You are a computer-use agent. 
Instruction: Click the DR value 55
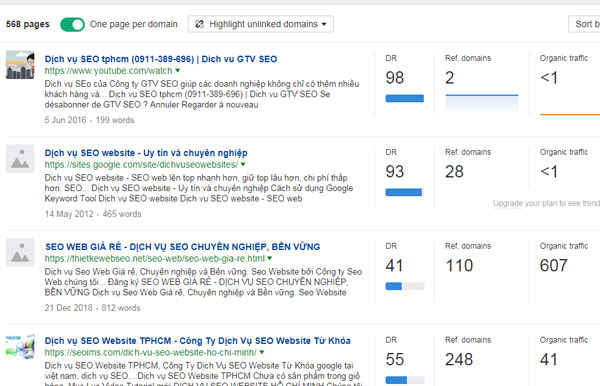[x=395, y=359]
